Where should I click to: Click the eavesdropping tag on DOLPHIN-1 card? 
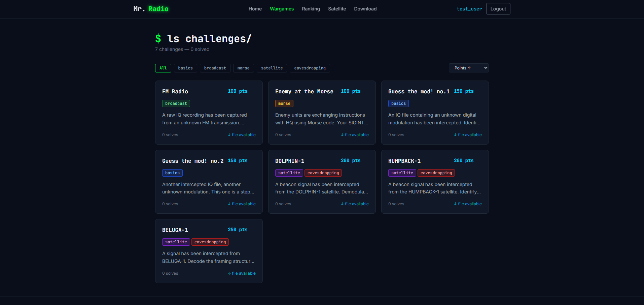coord(323,173)
